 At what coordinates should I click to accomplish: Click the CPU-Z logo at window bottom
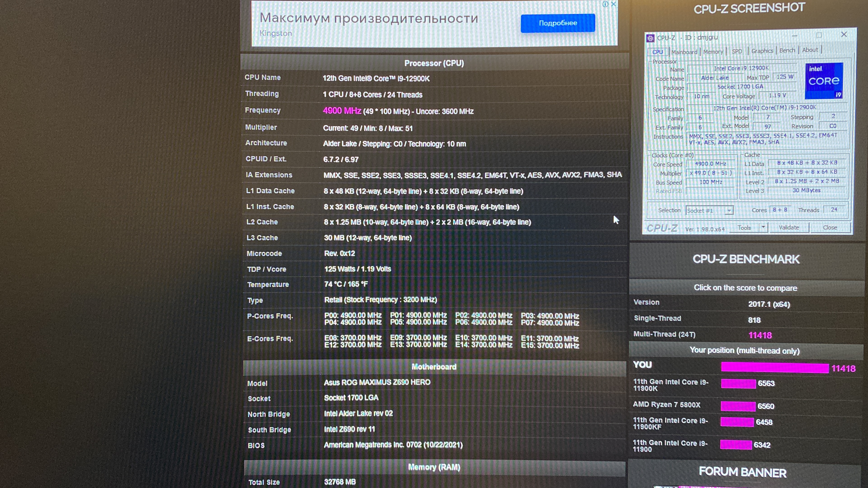tap(662, 228)
